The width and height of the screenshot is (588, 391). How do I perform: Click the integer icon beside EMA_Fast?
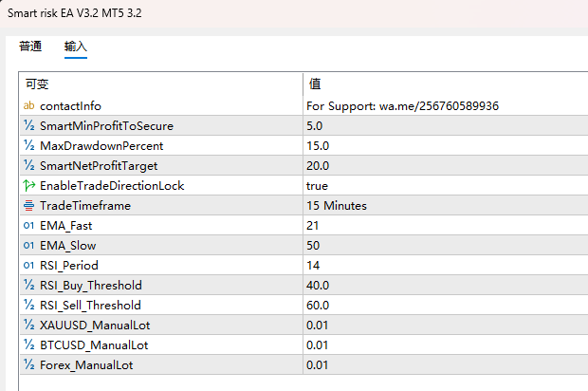coord(28,225)
